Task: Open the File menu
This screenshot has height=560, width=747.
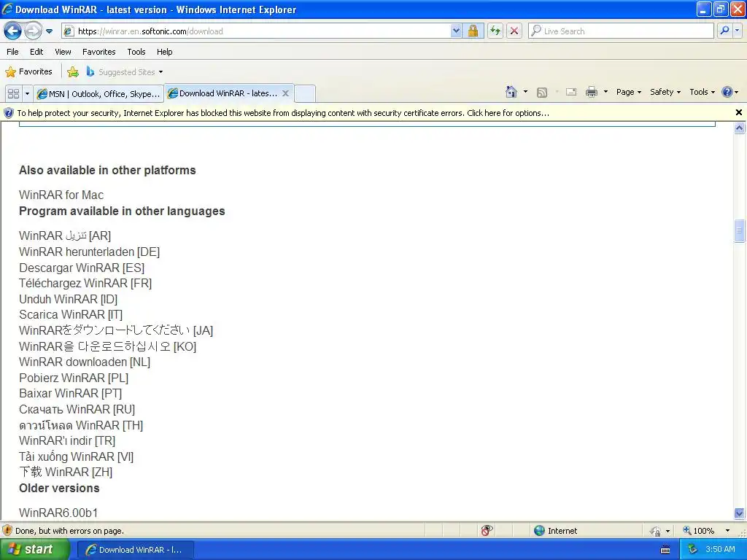Action: tap(13, 52)
